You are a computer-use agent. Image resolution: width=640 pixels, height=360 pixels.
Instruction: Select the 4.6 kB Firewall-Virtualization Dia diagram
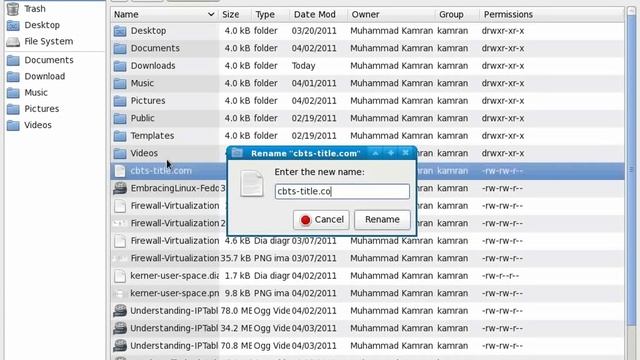point(367,241)
